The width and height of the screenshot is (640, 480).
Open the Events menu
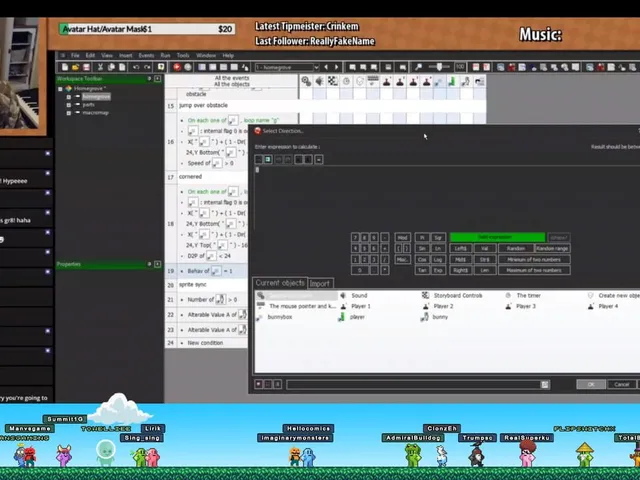coord(146,56)
